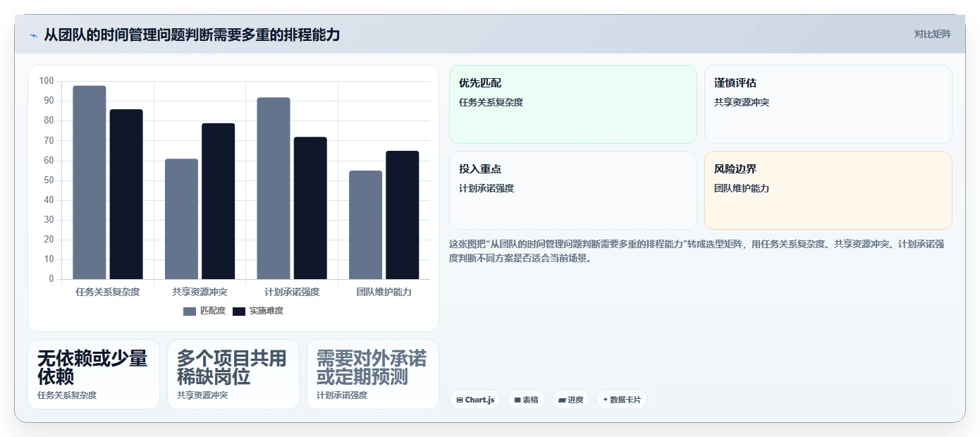Click the 实施难度 bar for 团队维护能力

pos(403,215)
